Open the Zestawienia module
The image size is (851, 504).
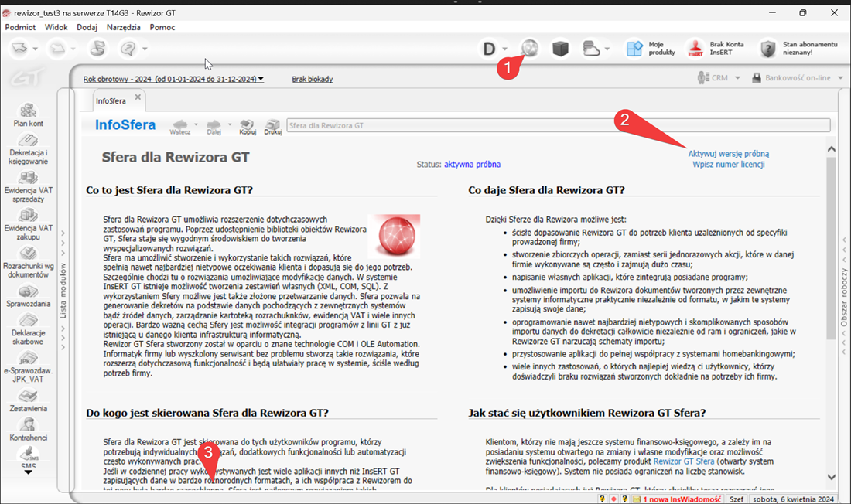tap(28, 400)
